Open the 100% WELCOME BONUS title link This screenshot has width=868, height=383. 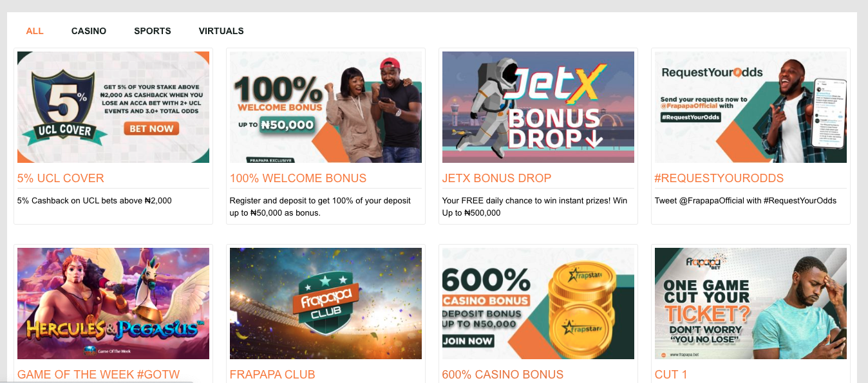pyautogui.click(x=298, y=178)
